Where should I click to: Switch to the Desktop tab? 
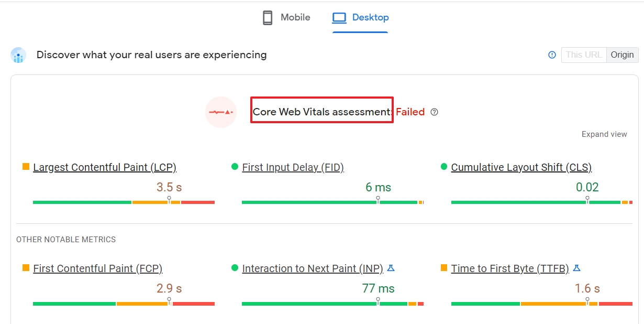click(360, 18)
